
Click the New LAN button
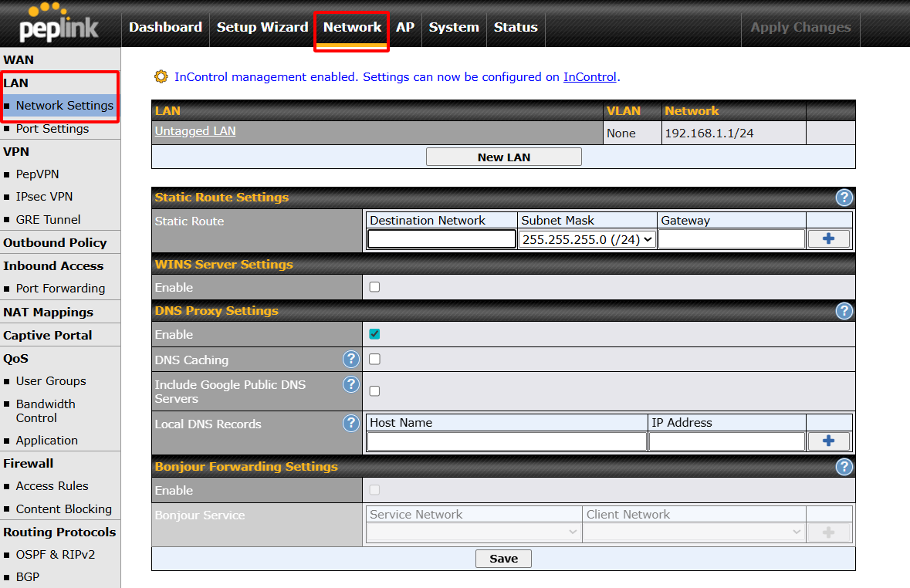[x=503, y=157]
